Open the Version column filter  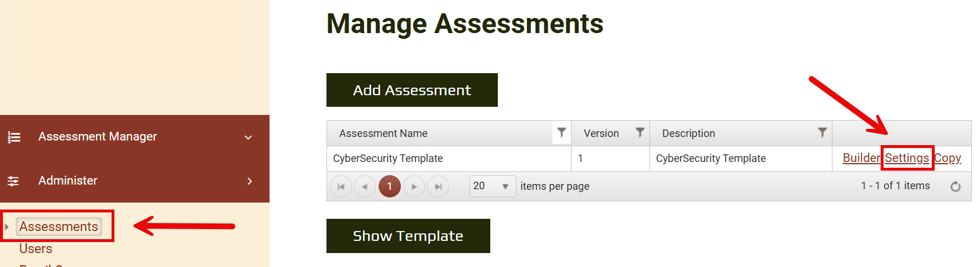[x=640, y=133]
